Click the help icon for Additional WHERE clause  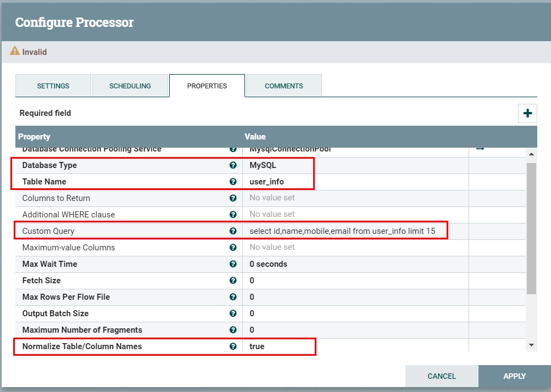pos(233,215)
